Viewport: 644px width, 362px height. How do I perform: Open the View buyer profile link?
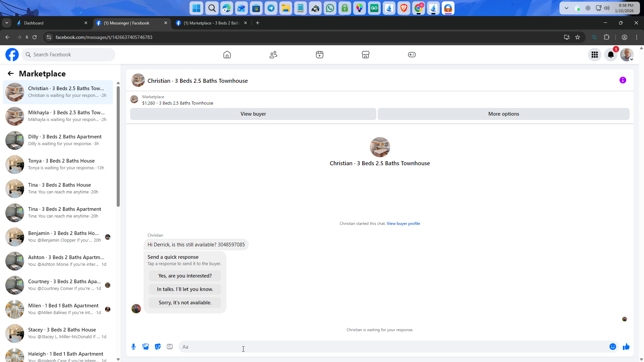pos(403,224)
